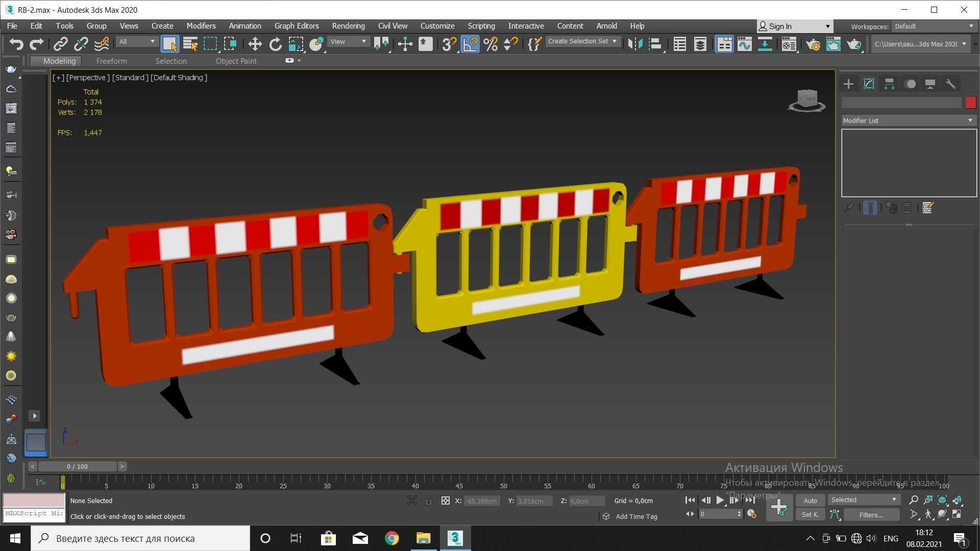Open the Utilities wrench tab
980x551 pixels.
point(950,84)
